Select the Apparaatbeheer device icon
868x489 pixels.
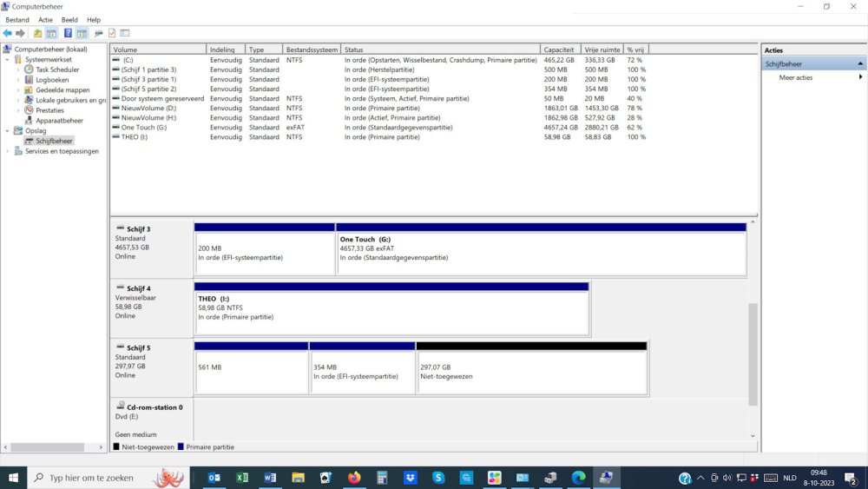click(29, 120)
